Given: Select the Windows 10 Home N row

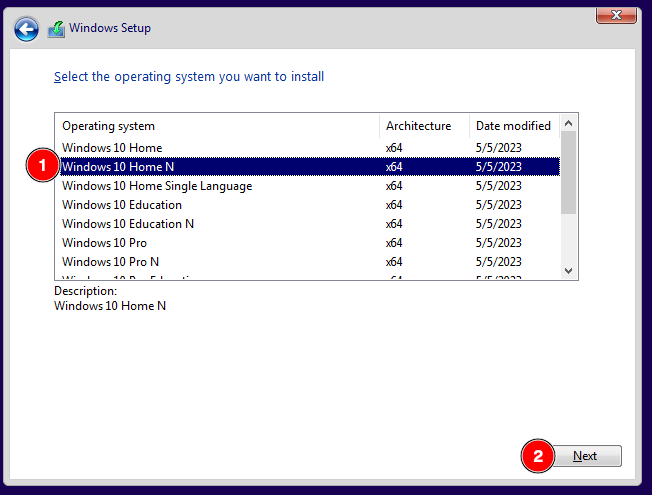Looking at the screenshot, I should coord(310,167).
